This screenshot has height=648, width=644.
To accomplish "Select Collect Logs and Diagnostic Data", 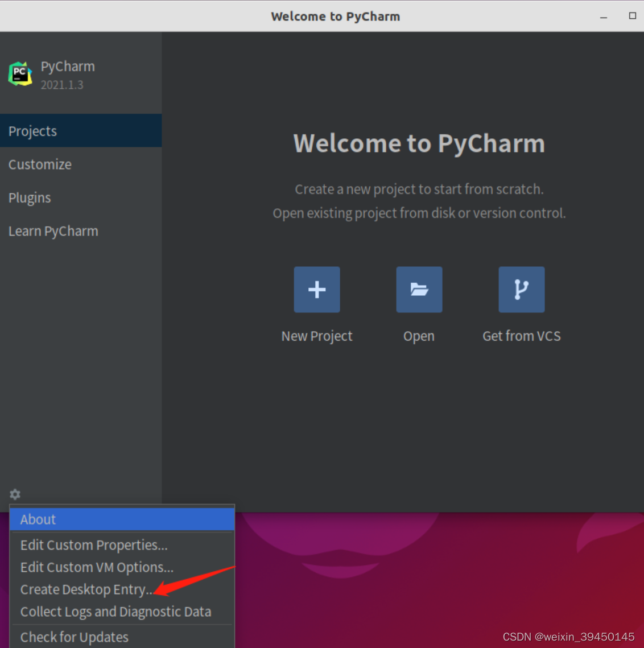I will coord(122,612).
